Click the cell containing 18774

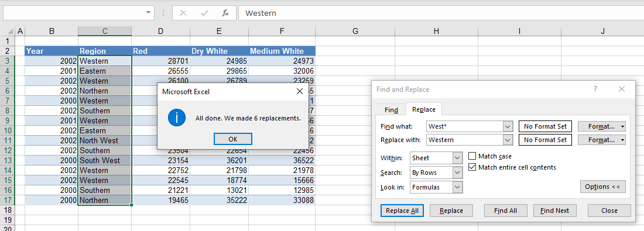[219, 180]
